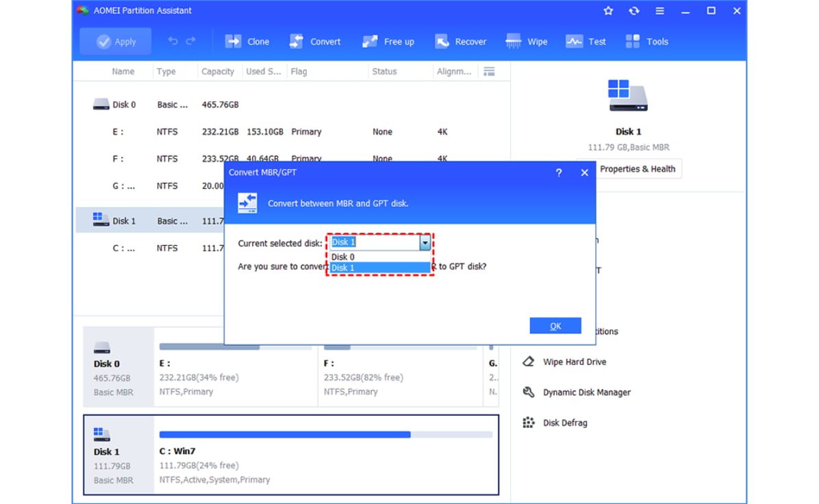Viewport: 819px width, 504px height.
Task: Click the column settings list icon
Action: [x=489, y=71]
